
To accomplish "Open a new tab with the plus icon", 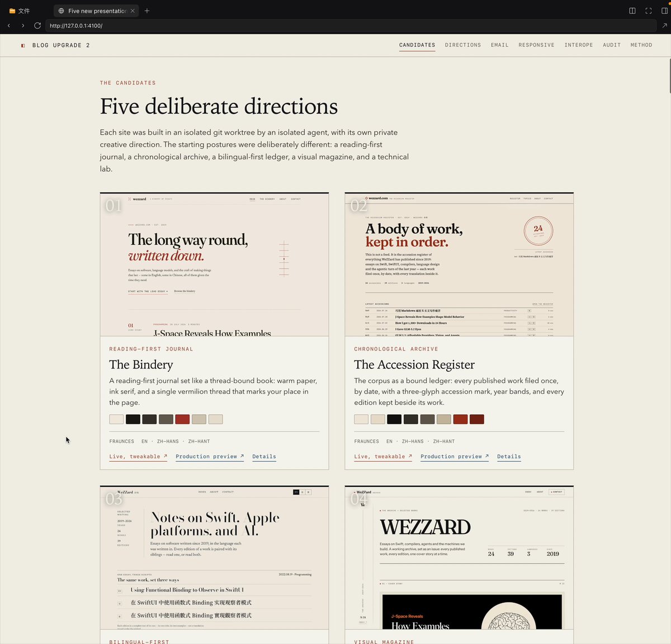I will click(147, 11).
